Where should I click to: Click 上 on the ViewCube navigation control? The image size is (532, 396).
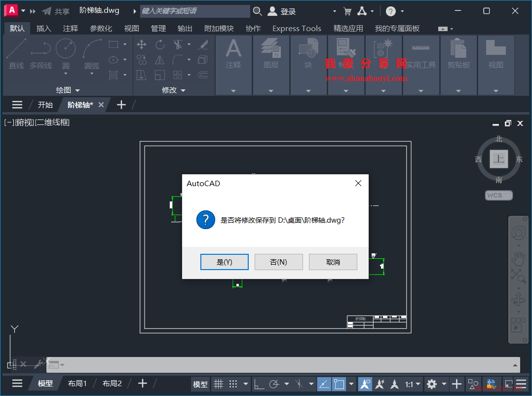[498, 159]
